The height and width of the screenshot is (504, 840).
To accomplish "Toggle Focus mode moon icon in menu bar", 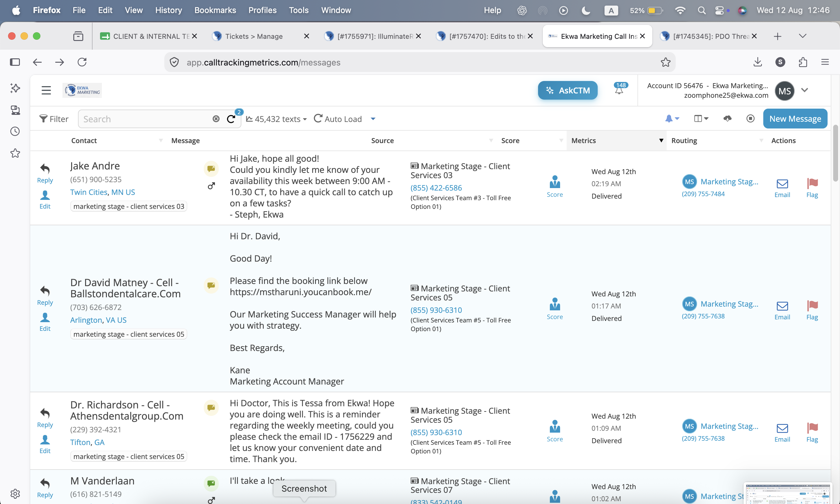I will (586, 11).
